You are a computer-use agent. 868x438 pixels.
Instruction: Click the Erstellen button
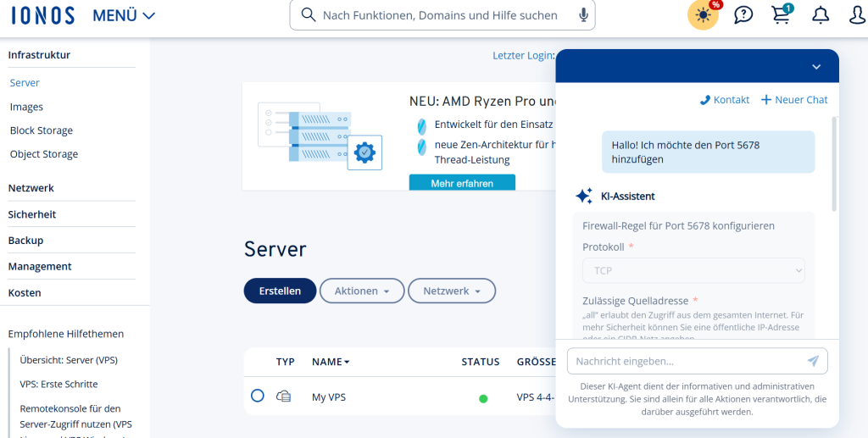280,291
